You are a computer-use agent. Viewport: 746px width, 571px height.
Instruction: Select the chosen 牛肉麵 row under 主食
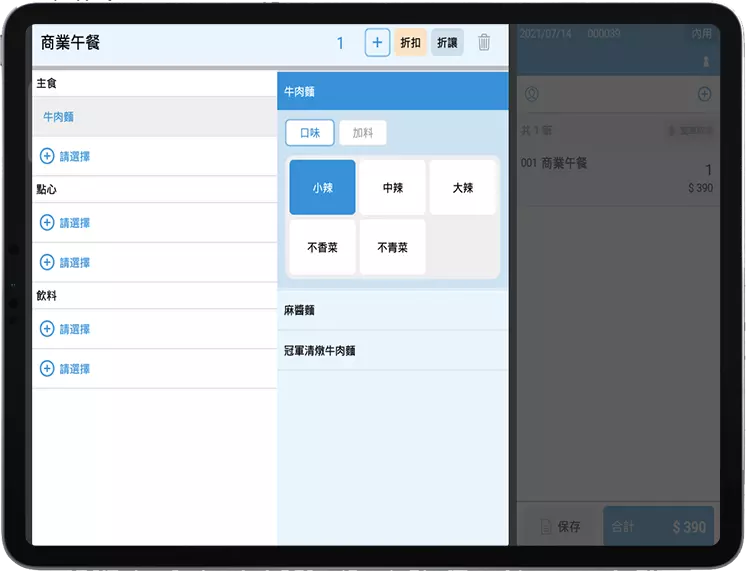click(x=155, y=117)
